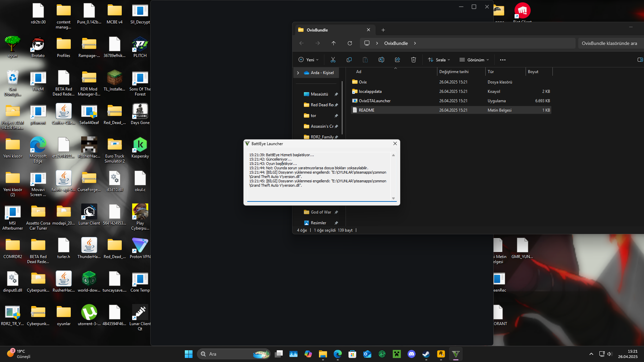Image resolution: width=644 pixels, height=362 pixels.
Task: Click the scroll down arrow in BattlEye log
Action: coord(393,198)
